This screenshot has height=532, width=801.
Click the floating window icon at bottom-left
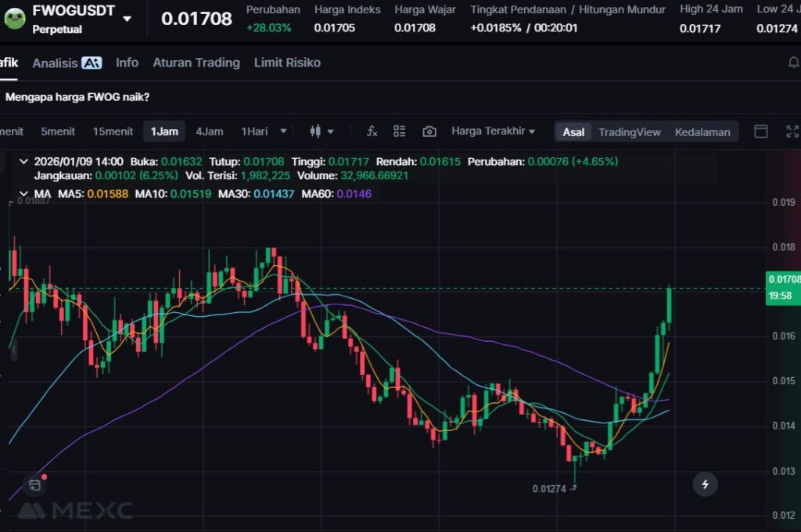tap(34, 484)
